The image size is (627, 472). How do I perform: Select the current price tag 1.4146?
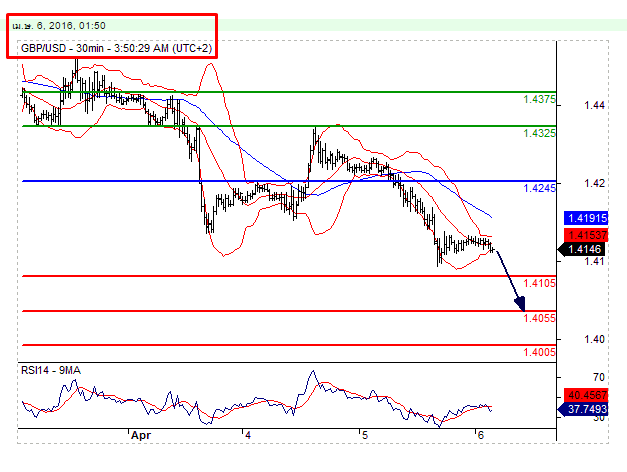pos(582,249)
